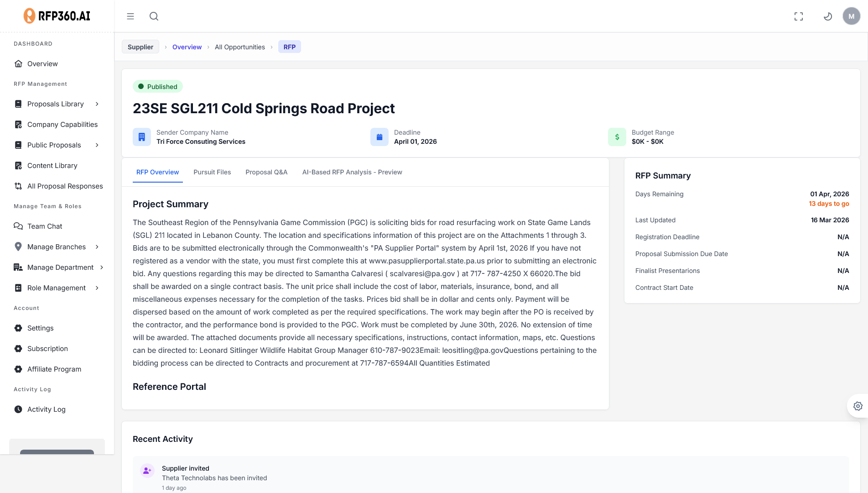Open the search magnifier icon
Image resolution: width=868 pixels, height=493 pixels.
tap(154, 16)
